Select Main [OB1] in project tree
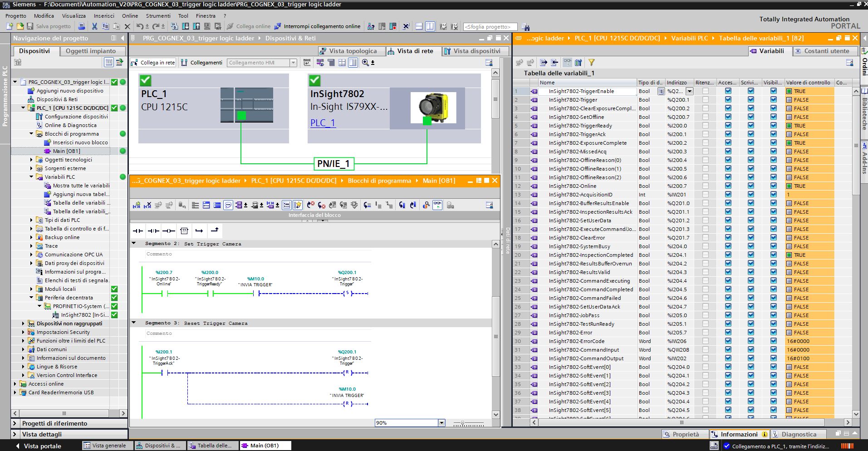 (x=66, y=151)
